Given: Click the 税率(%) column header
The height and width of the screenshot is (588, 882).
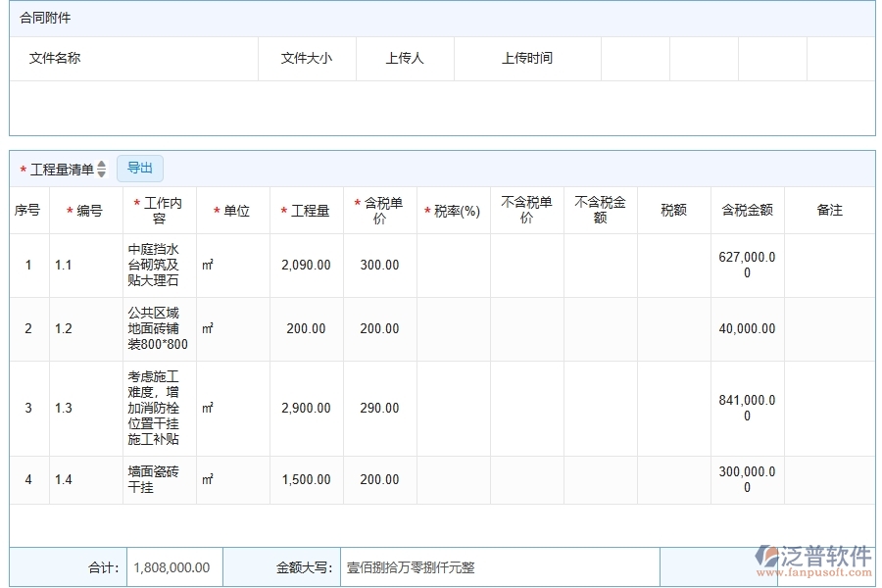Looking at the screenshot, I should 454,209.
